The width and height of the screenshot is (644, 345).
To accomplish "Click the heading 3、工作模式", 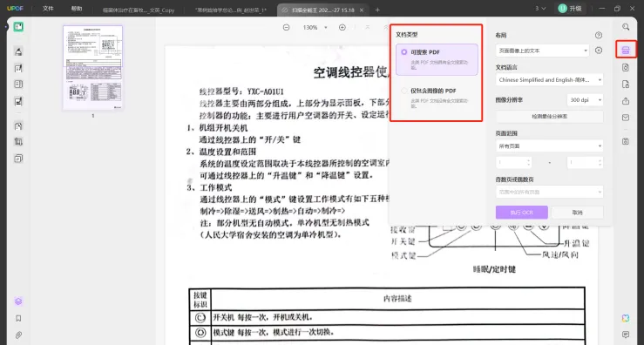I will [x=209, y=187].
